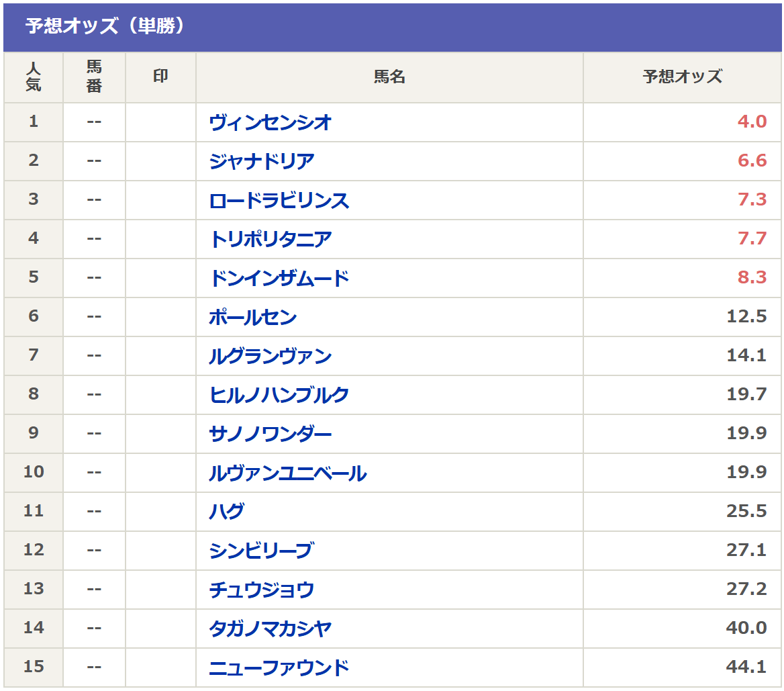The height and width of the screenshot is (691, 784).
Task: Click popularity rank 9 cell
Action: 34,433
